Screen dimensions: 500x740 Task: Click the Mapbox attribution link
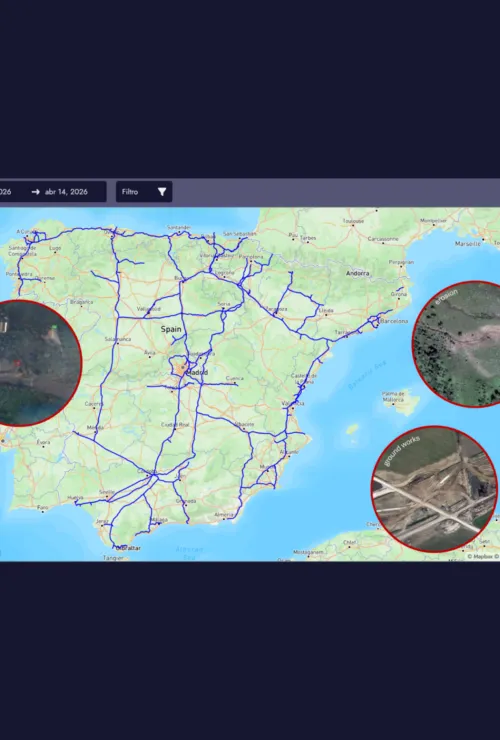(483, 556)
